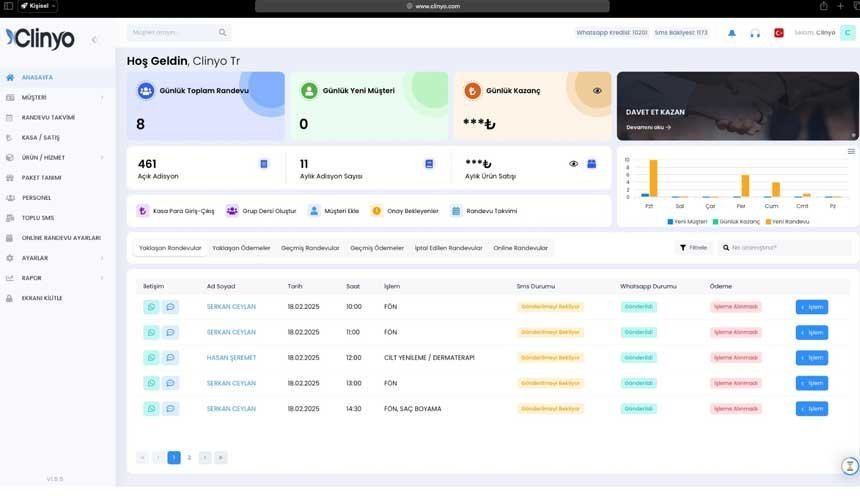This screenshot has height=504, width=860.
Task: Click SMS chat icon for the 14:30 appointment
Action: point(170,409)
